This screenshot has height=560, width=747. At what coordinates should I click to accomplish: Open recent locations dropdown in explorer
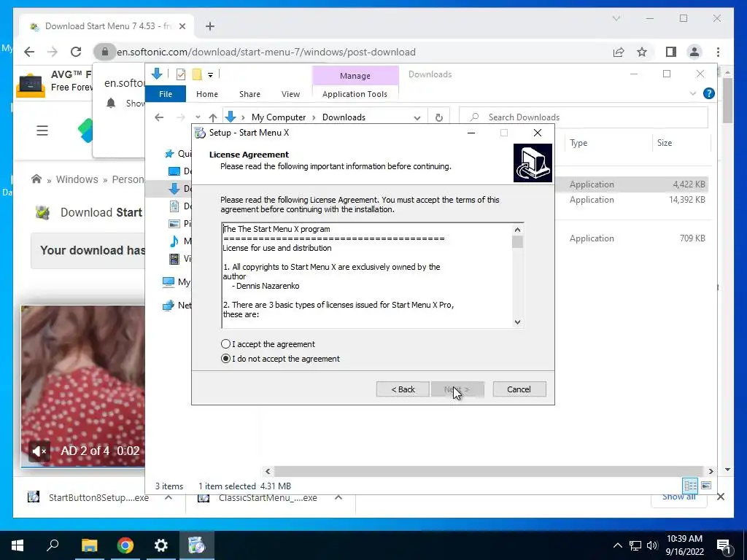(x=198, y=117)
